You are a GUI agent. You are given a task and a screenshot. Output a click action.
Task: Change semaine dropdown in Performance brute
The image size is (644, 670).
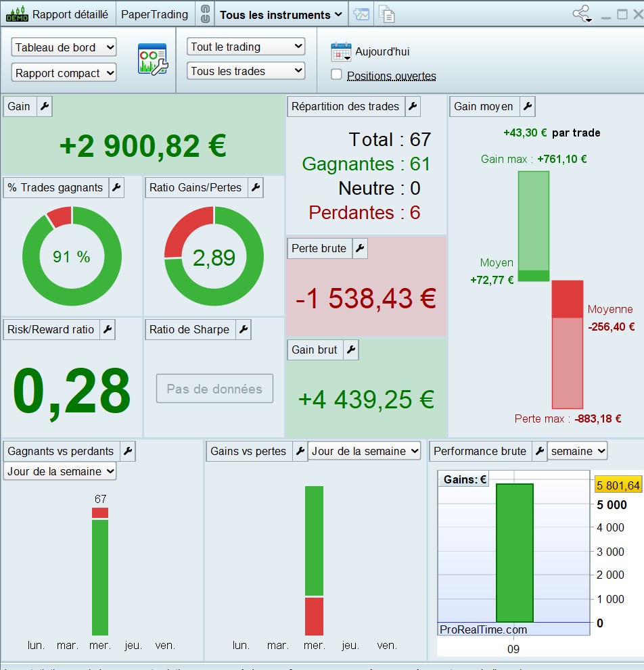577,451
